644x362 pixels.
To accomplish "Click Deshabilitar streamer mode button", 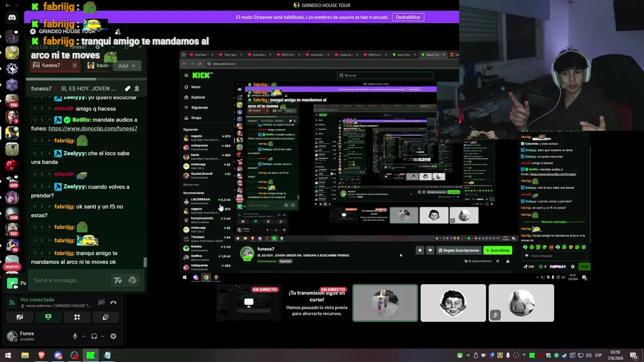I will pos(408,17).
